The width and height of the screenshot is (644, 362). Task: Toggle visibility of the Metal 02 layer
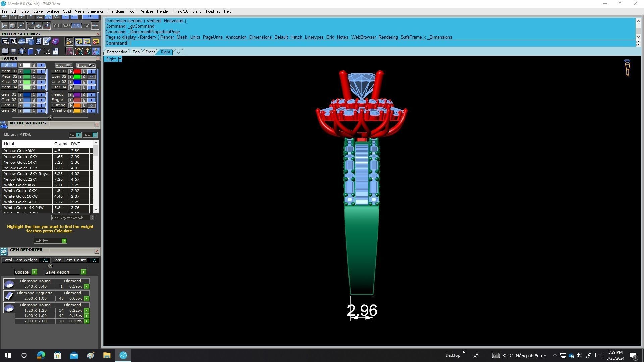41,77
